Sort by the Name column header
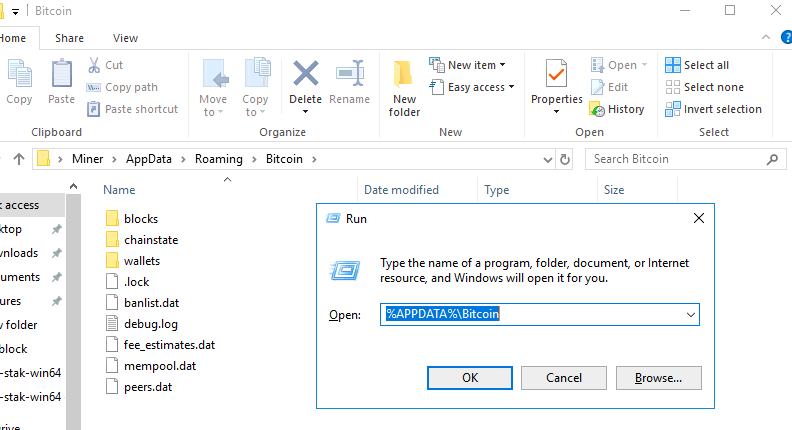Viewport: 792px width, 430px height. 119,190
